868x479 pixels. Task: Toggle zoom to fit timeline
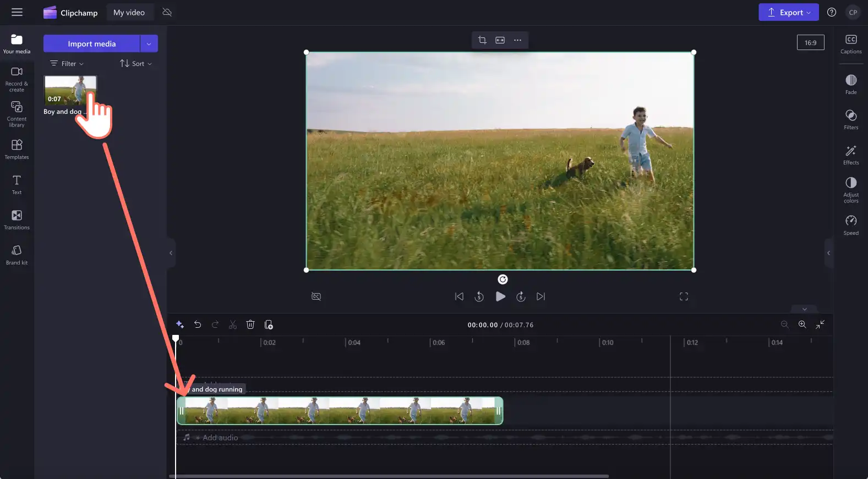(820, 325)
